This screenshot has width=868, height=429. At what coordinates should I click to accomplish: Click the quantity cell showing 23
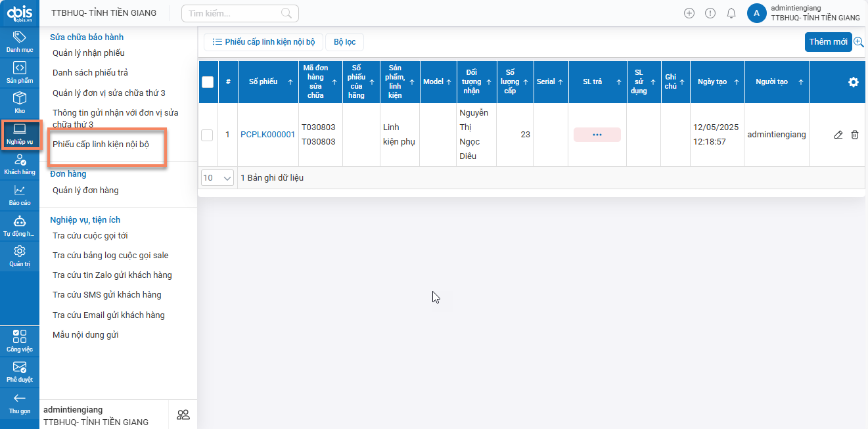click(x=515, y=135)
